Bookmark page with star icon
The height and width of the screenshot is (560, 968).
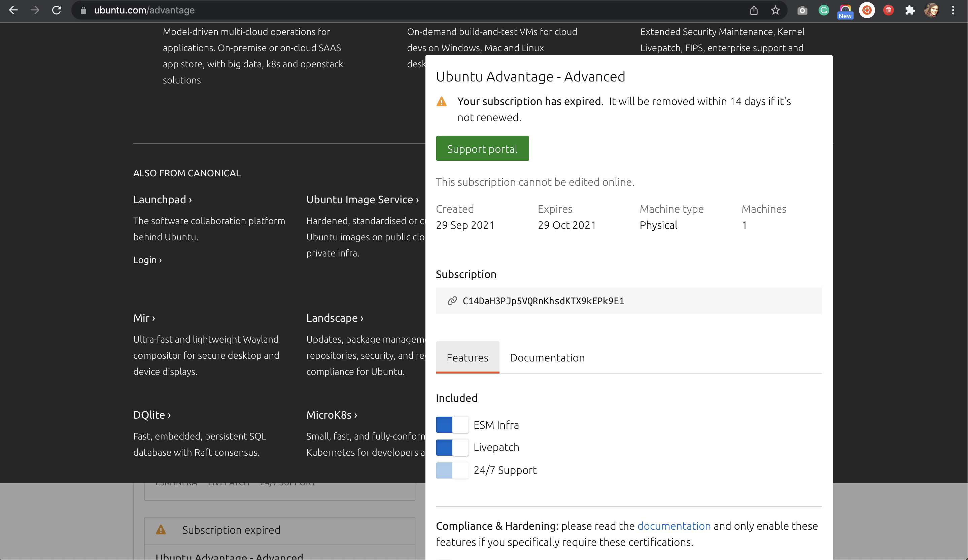point(775,10)
